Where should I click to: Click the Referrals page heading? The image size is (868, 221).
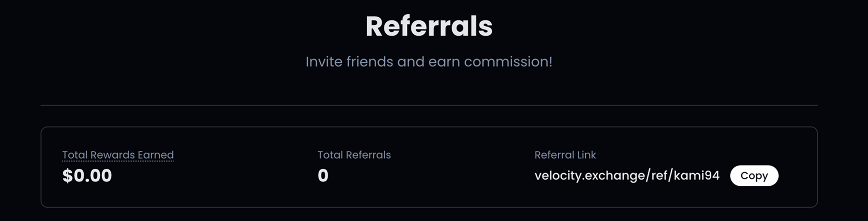pos(429,26)
